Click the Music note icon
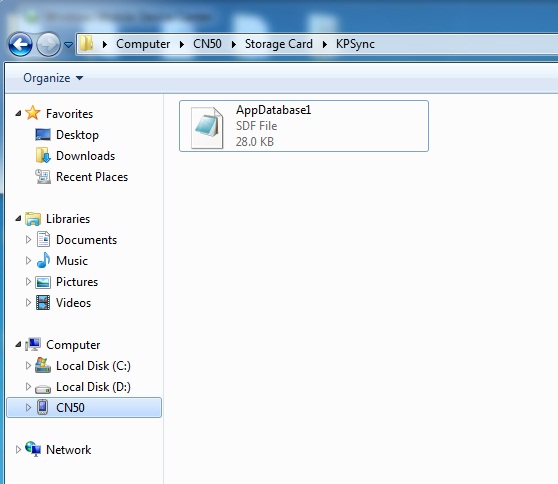Screen dimensions: 558x484 click(43, 260)
